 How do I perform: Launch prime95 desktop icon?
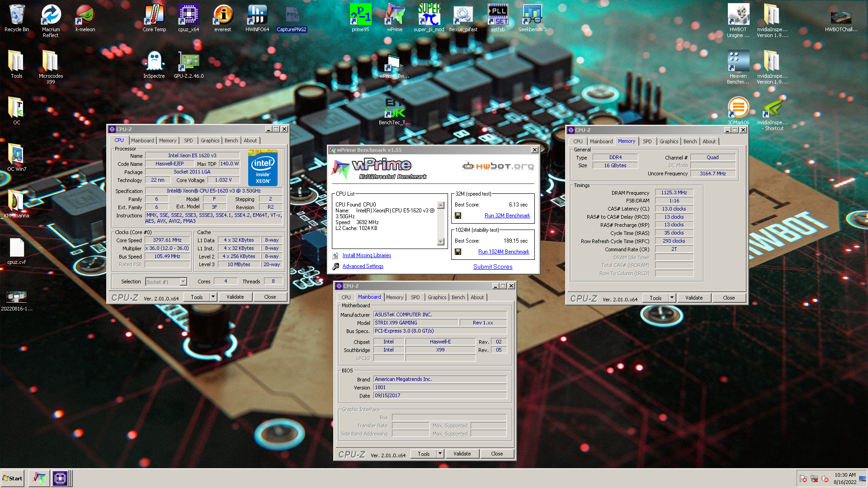[360, 18]
